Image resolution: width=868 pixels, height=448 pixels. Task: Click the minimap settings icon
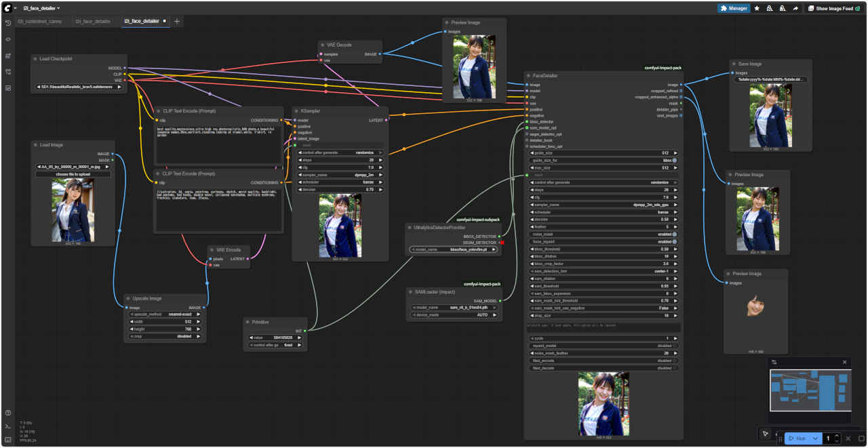coord(774,363)
